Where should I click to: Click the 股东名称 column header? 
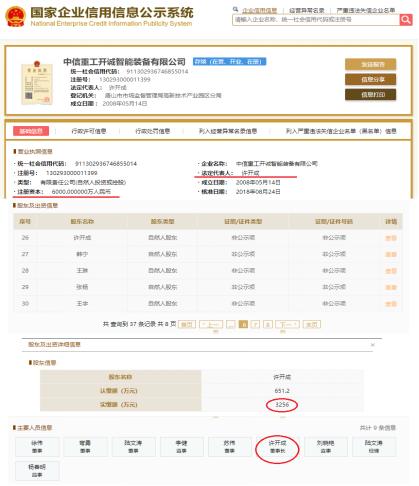(x=82, y=221)
